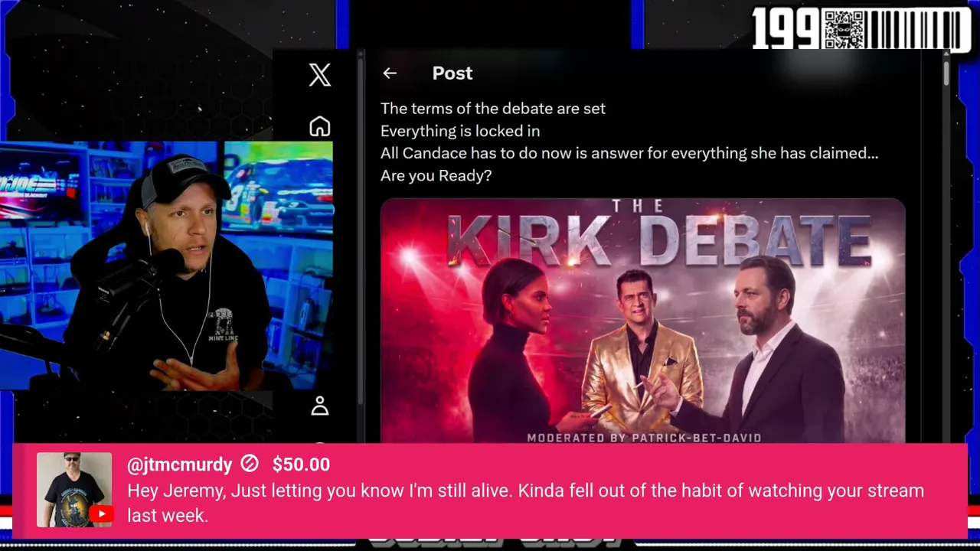Click the YouTube badge on the donor avatar
Viewport: 980px width, 551px height.
pyautogui.click(x=101, y=514)
